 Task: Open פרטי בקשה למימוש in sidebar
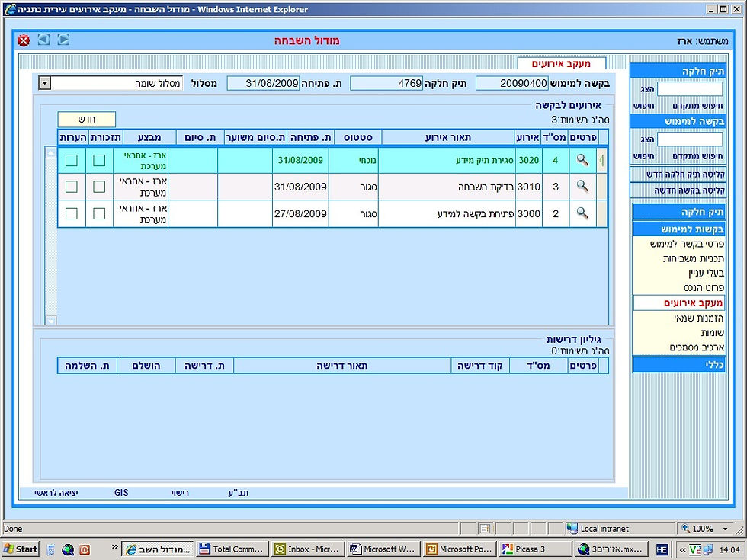click(x=687, y=244)
